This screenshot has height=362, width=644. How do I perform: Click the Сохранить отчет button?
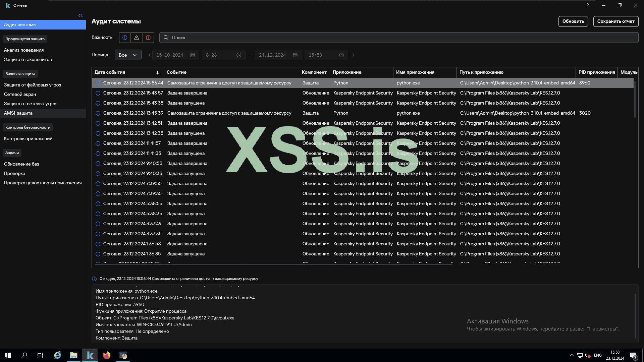point(615,21)
